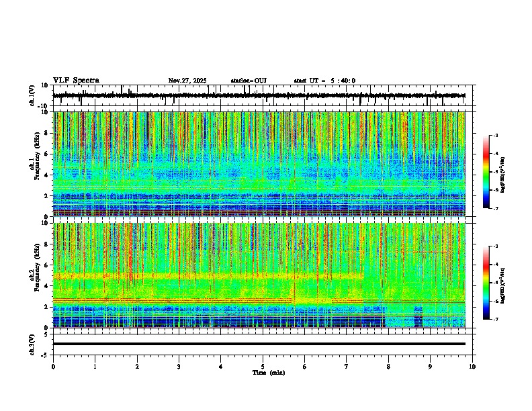Click the "station=OUI" label
Viewport: 532px width, 411px height.
point(249,81)
